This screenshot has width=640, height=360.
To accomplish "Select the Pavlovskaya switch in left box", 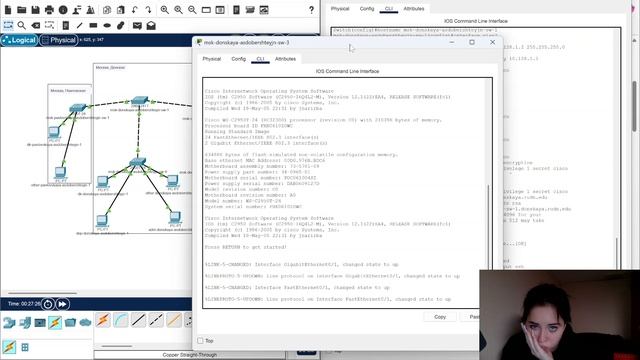I will 78,108.
